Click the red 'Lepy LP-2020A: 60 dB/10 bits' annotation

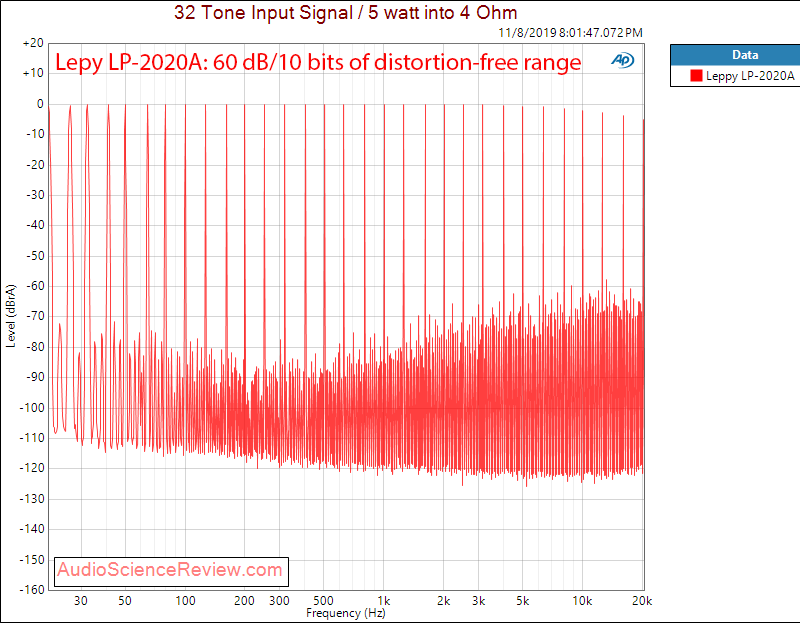point(318,62)
